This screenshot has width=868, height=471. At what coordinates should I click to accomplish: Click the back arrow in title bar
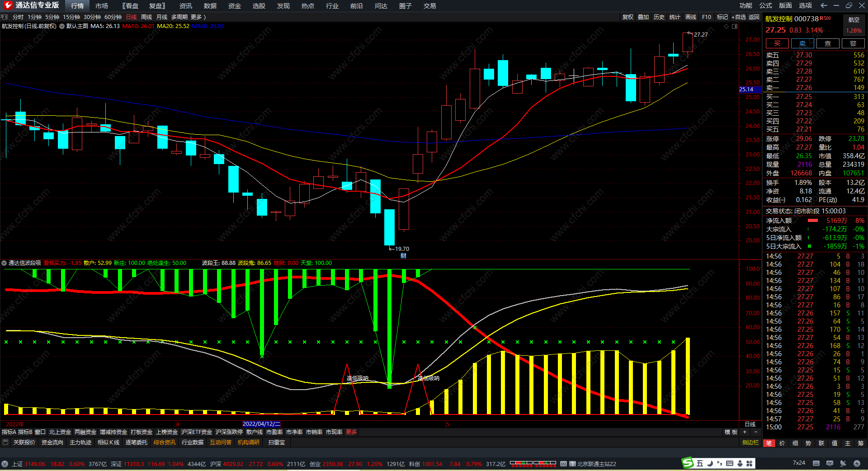[824, 5]
